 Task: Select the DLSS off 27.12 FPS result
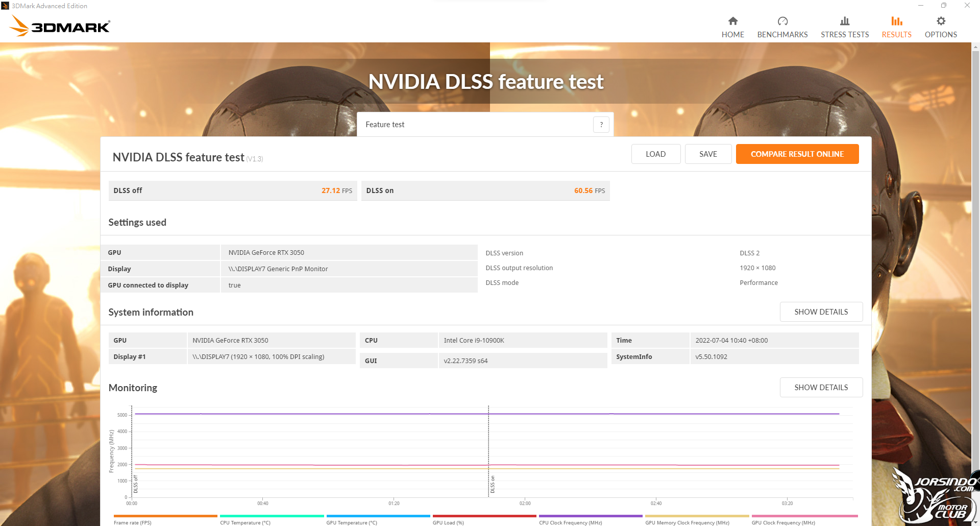233,190
